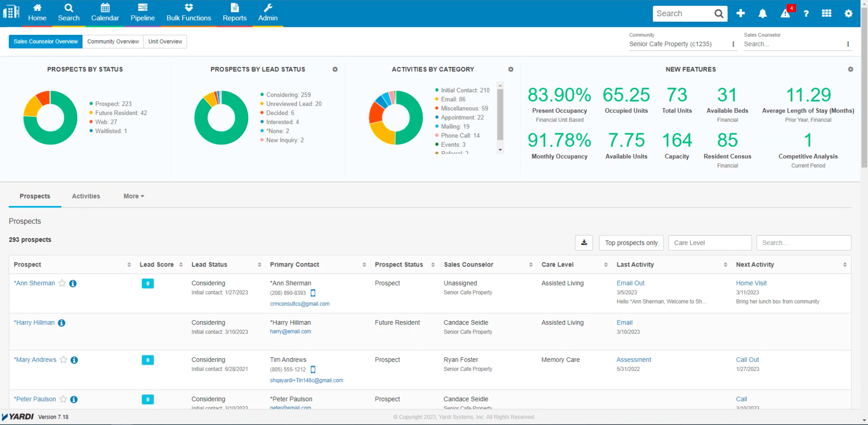
Task: Expand the More tab dropdown
Action: pyautogui.click(x=133, y=196)
